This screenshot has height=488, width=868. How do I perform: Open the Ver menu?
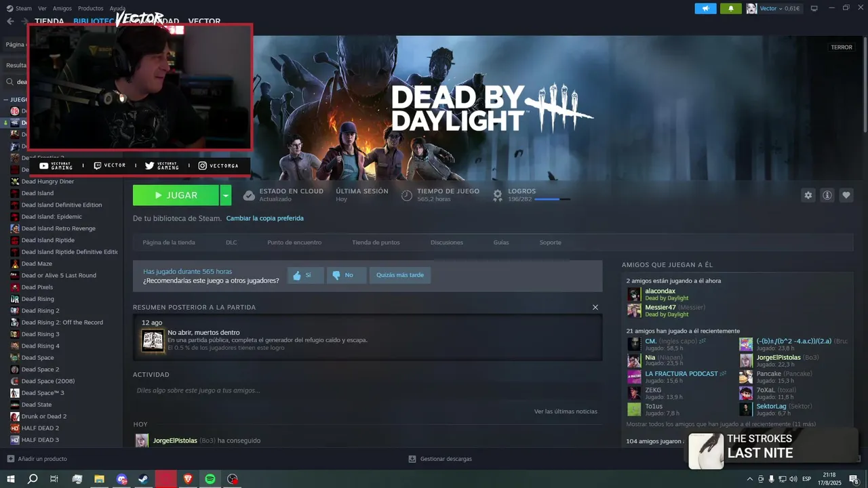[x=42, y=8]
